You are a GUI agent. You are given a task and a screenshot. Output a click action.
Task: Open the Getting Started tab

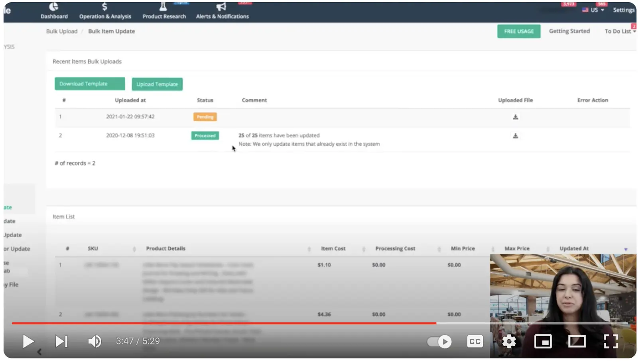click(569, 31)
